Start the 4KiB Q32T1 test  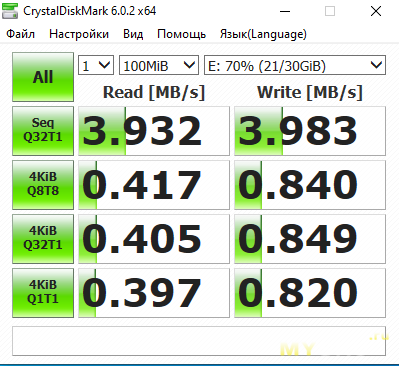coord(43,239)
